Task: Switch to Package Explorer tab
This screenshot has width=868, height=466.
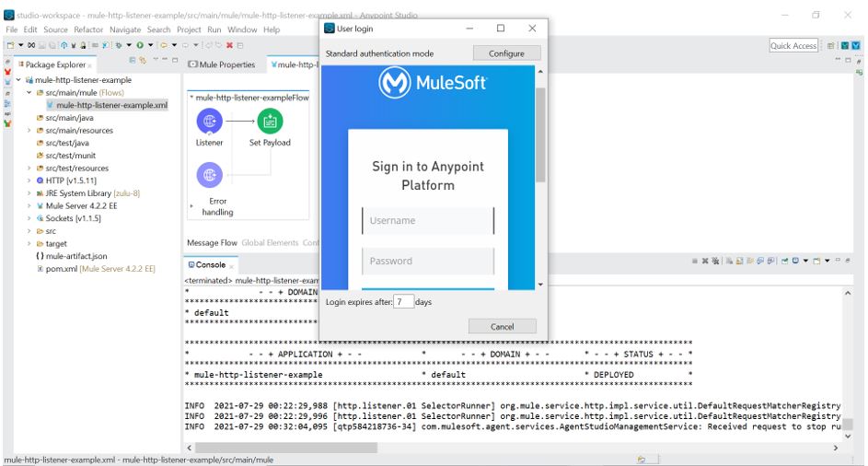Action: [x=55, y=64]
